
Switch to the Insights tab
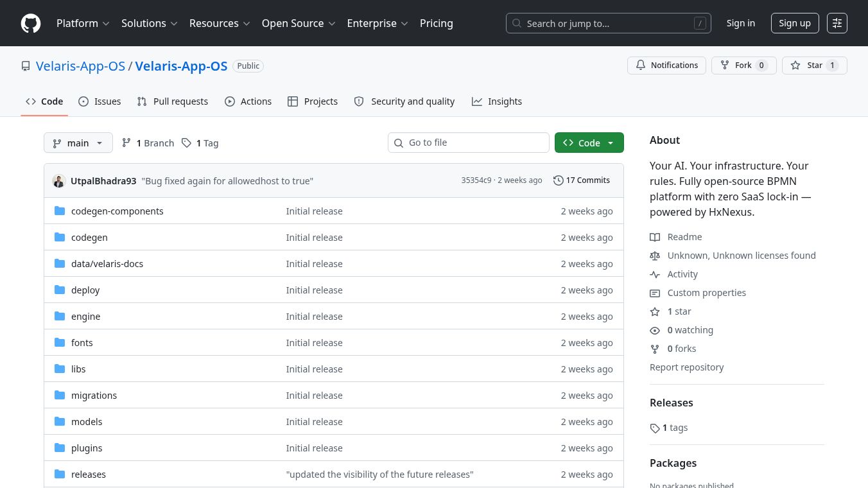point(497,101)
